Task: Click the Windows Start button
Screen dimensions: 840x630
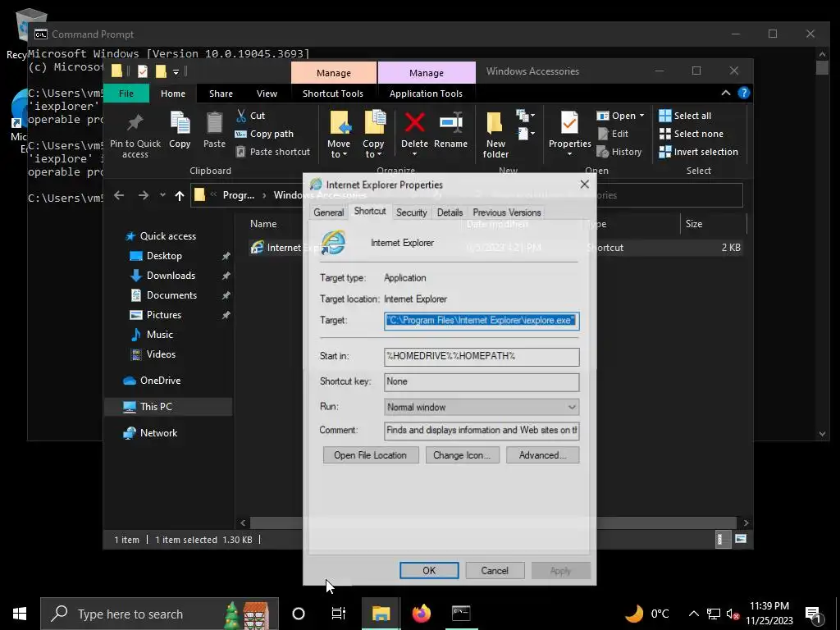Action: coord(20,614)
